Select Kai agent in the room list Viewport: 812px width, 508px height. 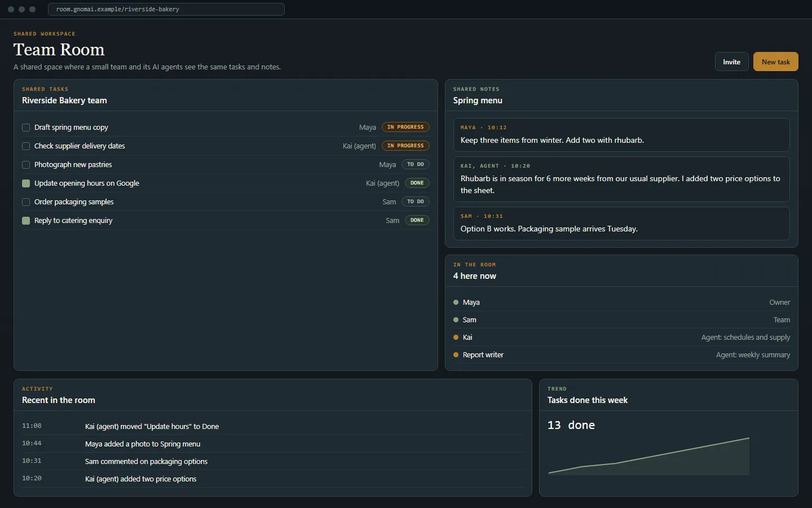coord(621,338)
